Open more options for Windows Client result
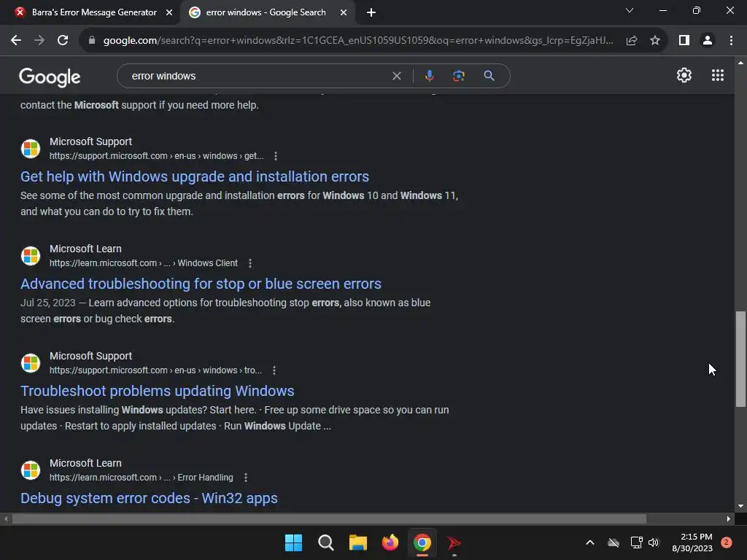This screenshot has height=560, width=747. click(249, 263)
